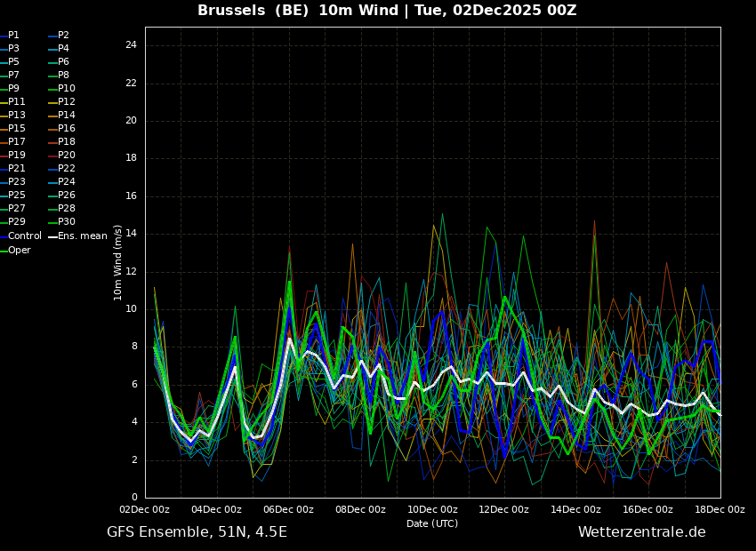Click the P2 legend entry

tap(63, 36)
